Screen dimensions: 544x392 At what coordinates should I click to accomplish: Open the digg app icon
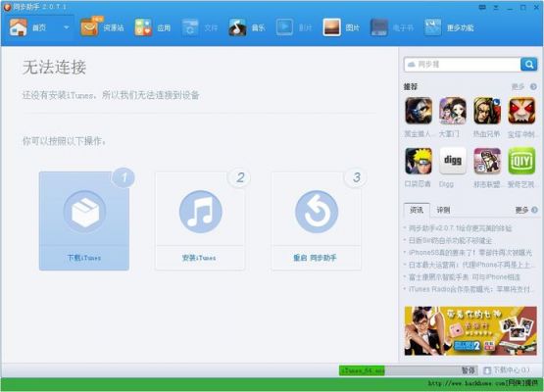coord(453,161)
